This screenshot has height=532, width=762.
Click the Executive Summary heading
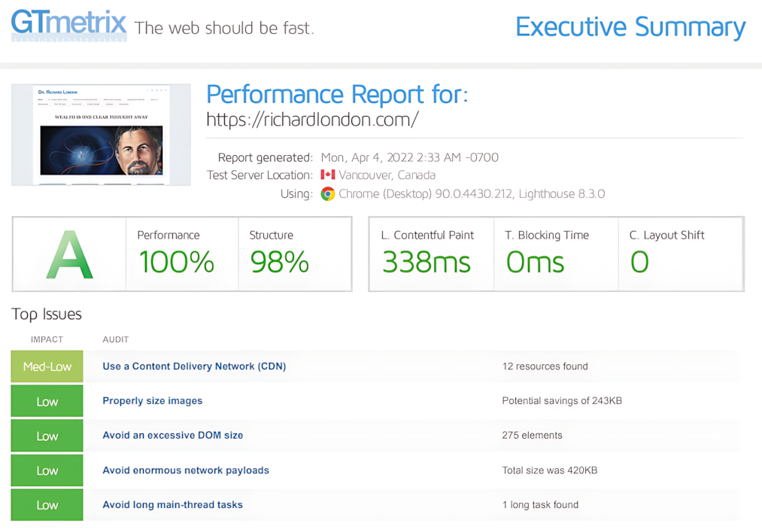[x=630, y=27]
